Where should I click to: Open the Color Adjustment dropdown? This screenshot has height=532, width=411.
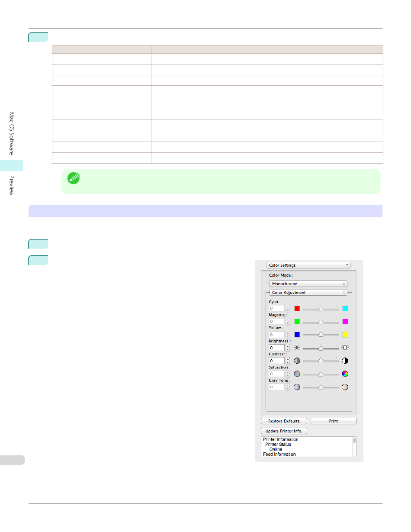click(x=308, y=293)
